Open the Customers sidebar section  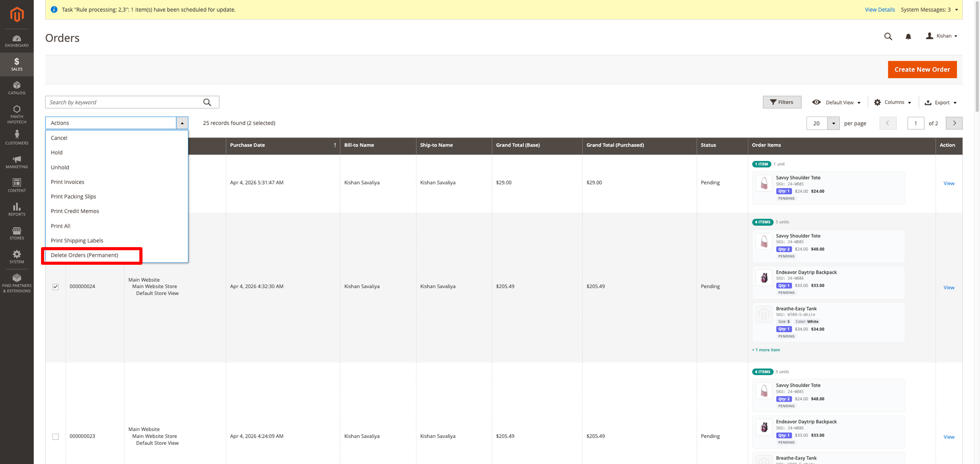[17, 138]
